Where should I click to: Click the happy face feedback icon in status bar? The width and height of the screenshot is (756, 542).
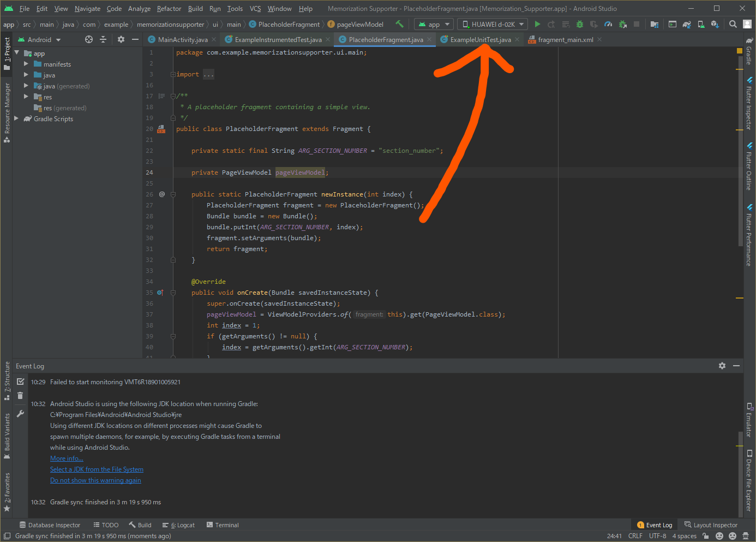[719, 536]
